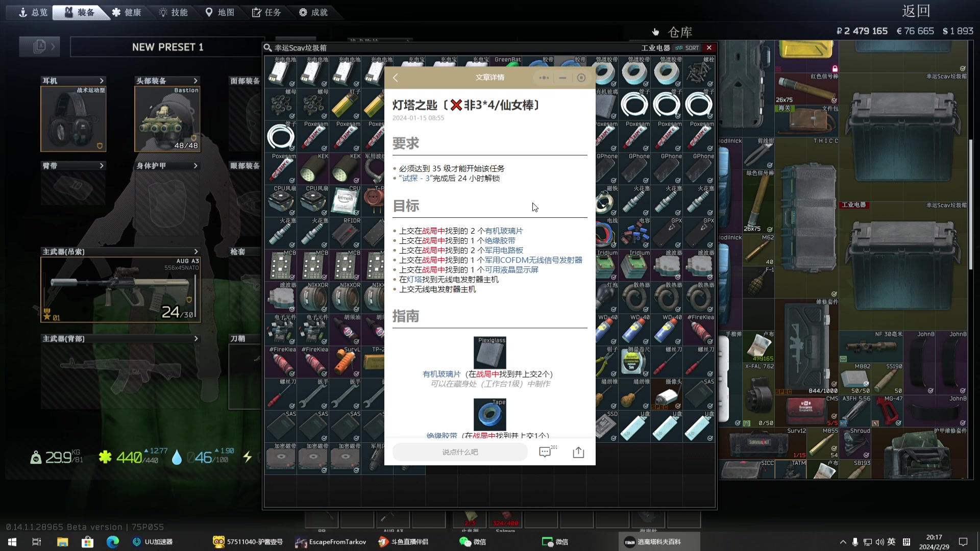The width and height of the screenshot is (980, 551).
Task: Select the 电线 wires bundle item
Action: click(x=606, y=233)
